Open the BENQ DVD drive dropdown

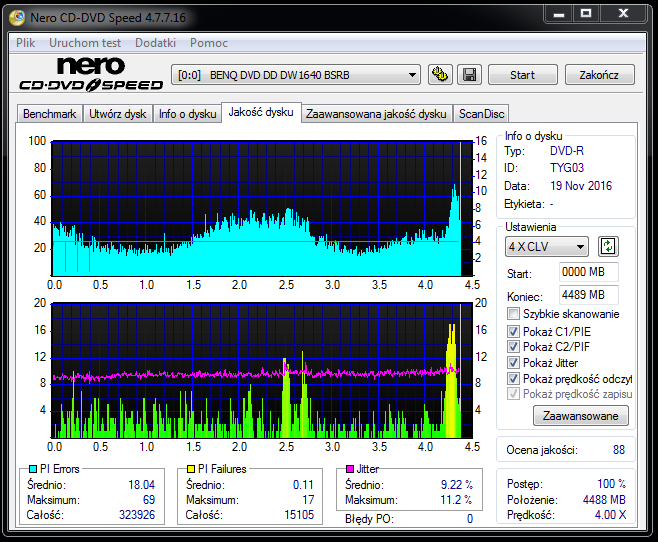296,75
